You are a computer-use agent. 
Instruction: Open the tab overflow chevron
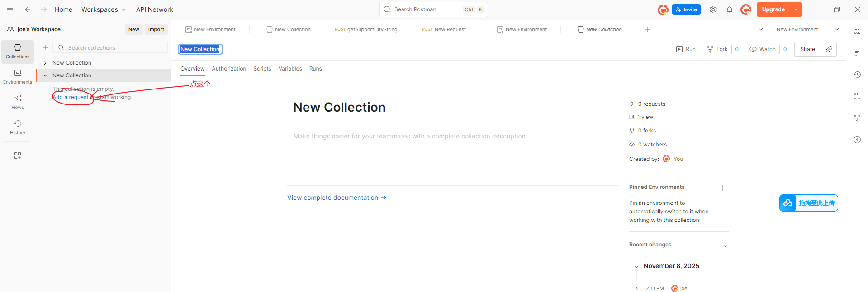(x=761, y=29)
